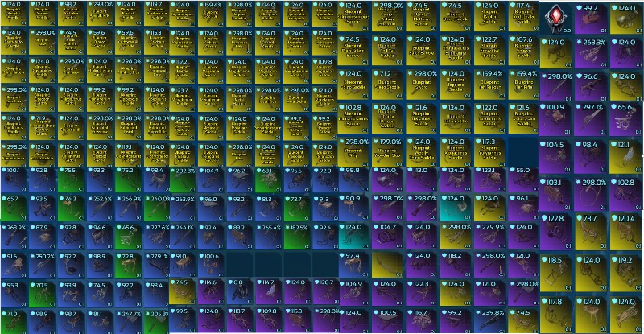Screen dimensions: 644x334
Task: Select the purple item tile valued 116.7
Action: pos(421,321)
